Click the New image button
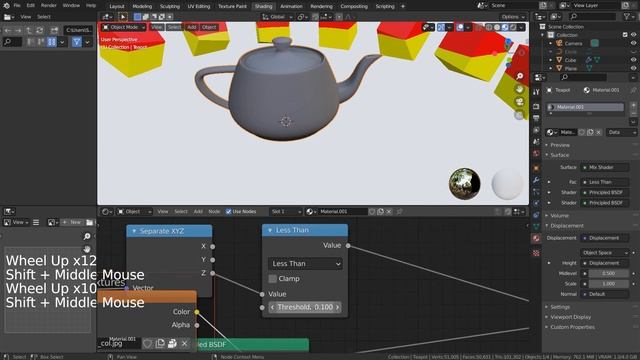Image resolution: width=640 pixels, height=360 pixels. tap(72, 222)
